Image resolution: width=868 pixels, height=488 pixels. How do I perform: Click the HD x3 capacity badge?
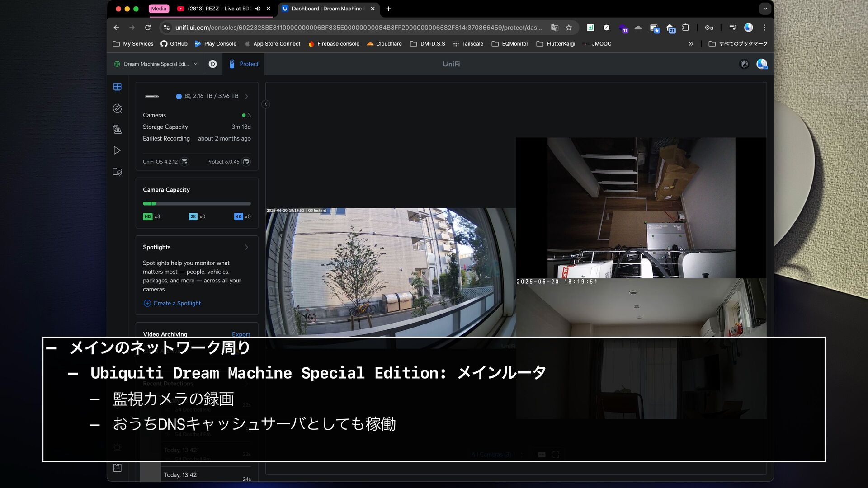click(151, 216)
